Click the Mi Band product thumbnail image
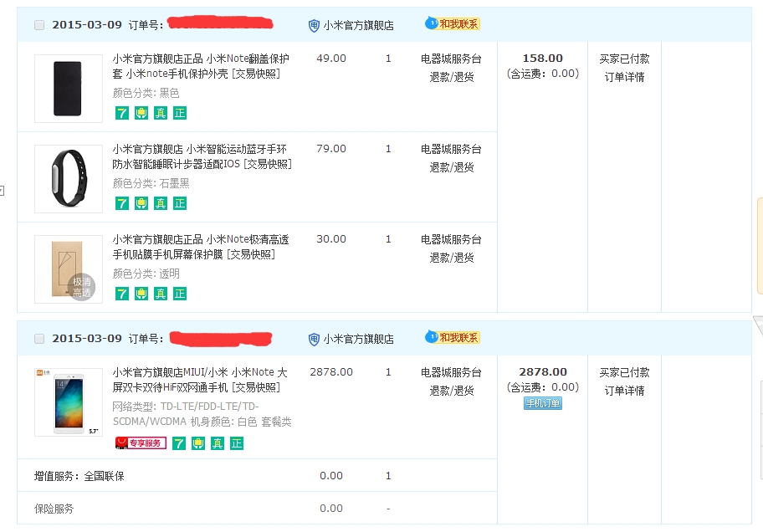This screenshot has height=532, width=763. click(x=68, y=178)
